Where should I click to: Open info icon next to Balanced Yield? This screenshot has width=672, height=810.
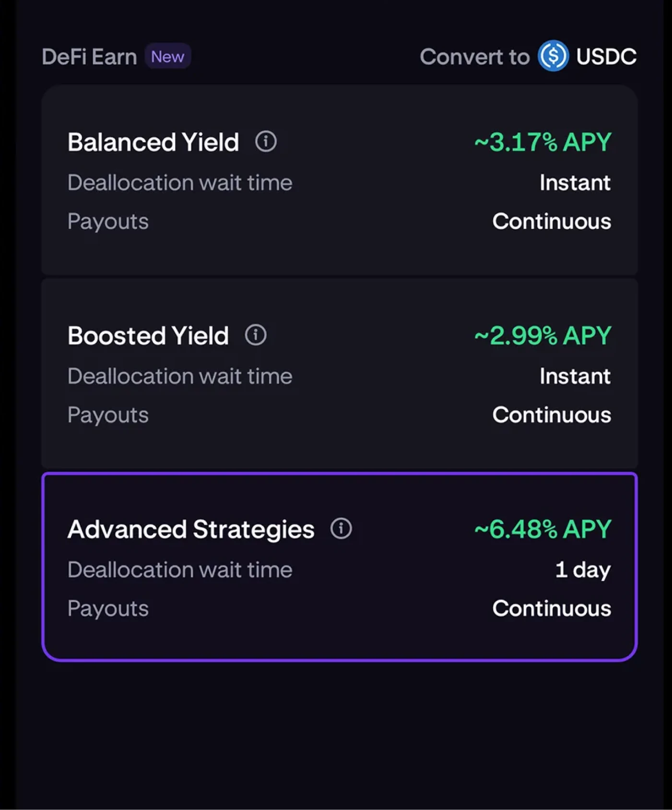[266, 142]
